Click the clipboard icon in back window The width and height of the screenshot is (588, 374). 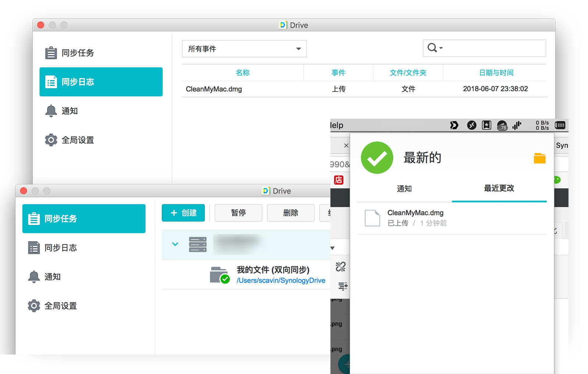pyautogui.click(x=51, y=53)
